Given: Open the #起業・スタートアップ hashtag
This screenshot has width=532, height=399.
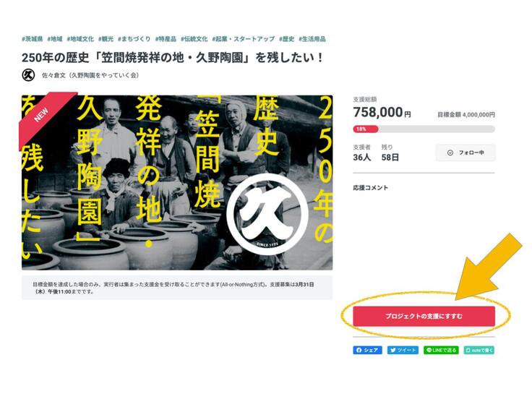Looking at the screenshot, I should [244, 39].
